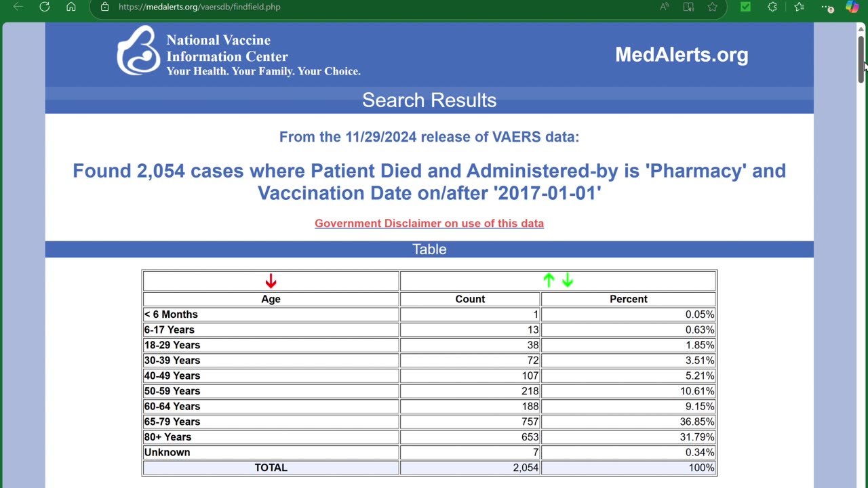868x488 pixels.
Task: Select the '6-17 Years' row label
Action: coord(169,329)
